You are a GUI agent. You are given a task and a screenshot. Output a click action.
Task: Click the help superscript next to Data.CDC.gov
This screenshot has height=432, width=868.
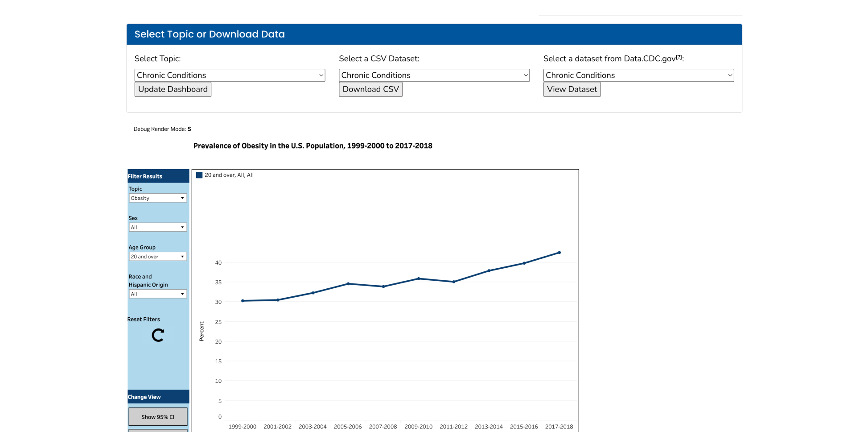click(679, 57)
